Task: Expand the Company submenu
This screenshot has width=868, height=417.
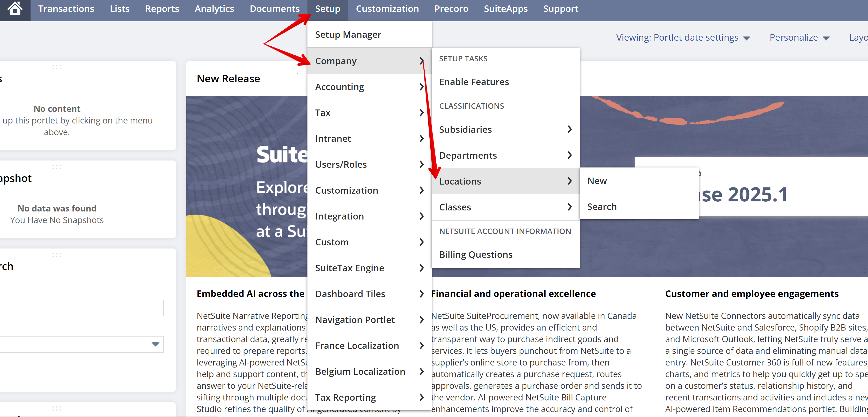Action: [x=369, y=61]
